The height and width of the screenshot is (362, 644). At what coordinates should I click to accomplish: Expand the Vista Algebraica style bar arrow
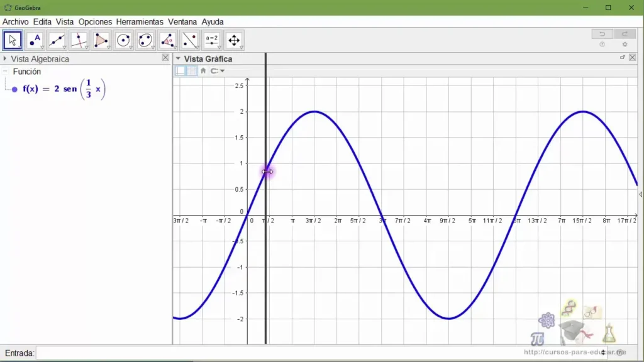click(5, 58)
